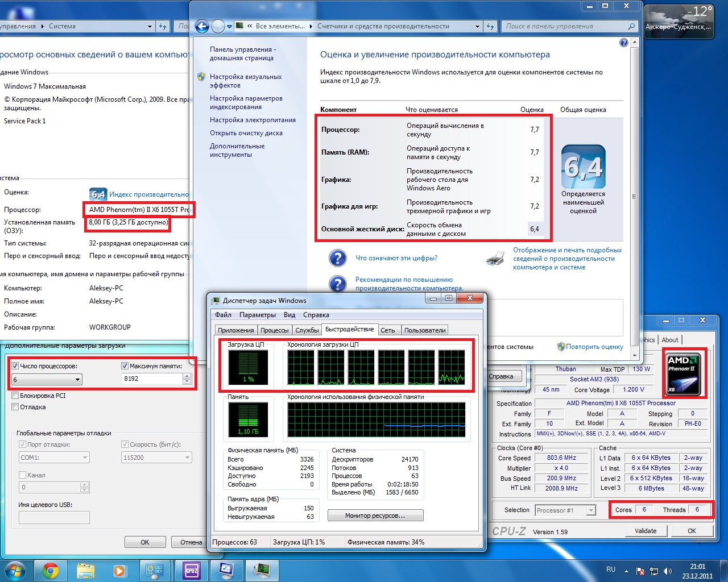Click the 6,4 rating badge in System window
Image resolution: width=728 pixels, height=582 pixels.
[x=98, y=194]
